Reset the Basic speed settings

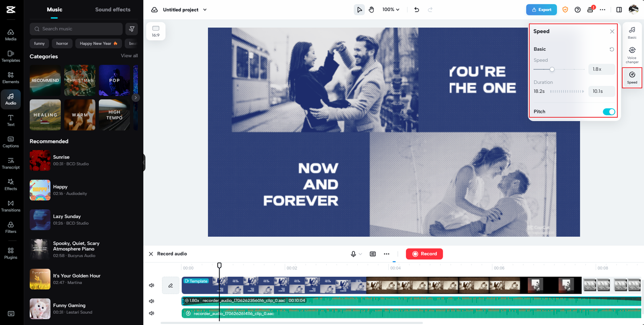click(x=612, y=49)
